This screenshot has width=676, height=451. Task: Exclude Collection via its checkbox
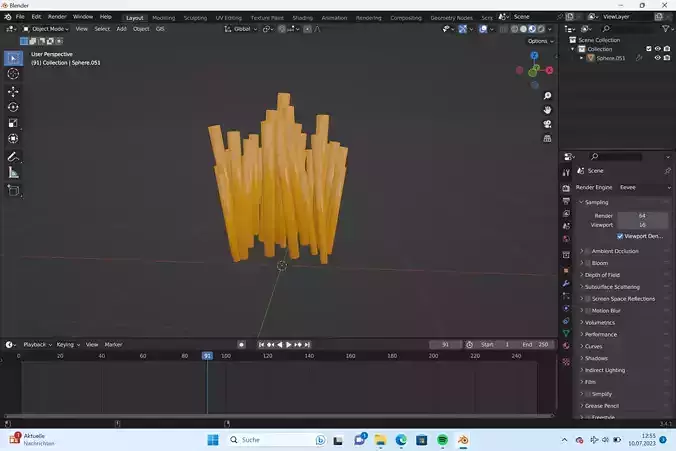[648, 49]
